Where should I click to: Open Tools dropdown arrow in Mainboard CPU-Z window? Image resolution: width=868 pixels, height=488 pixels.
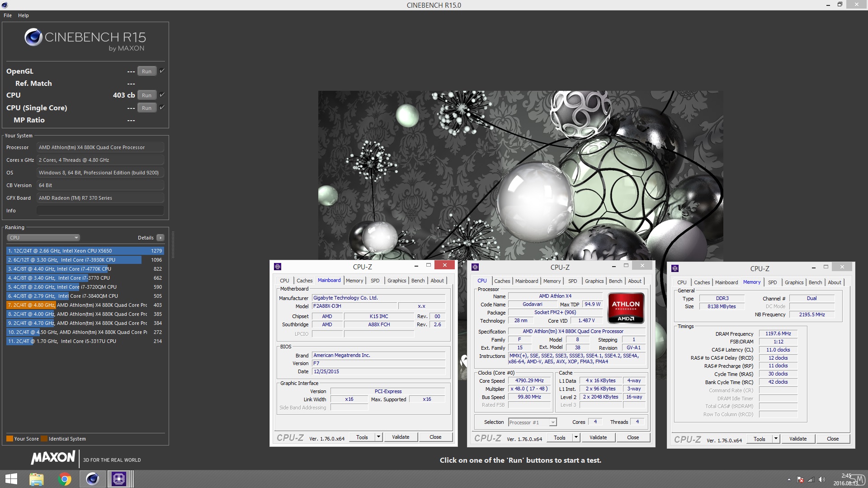pos(379,437)
